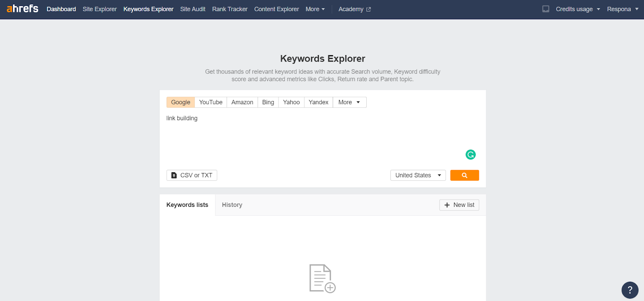This screenshot has width=644, height=301.
Task: Switch to the Bing search engine
Action: (x=268, y=102)
